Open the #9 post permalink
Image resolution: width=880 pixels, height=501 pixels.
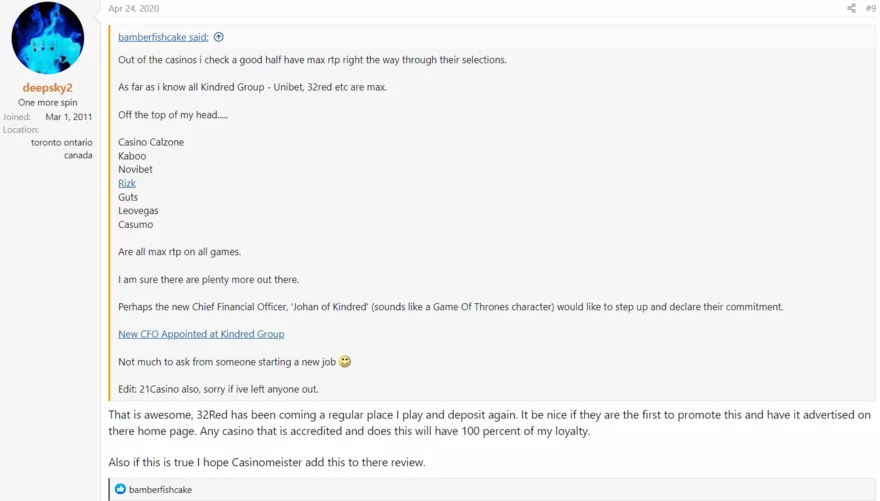[870, 9]
